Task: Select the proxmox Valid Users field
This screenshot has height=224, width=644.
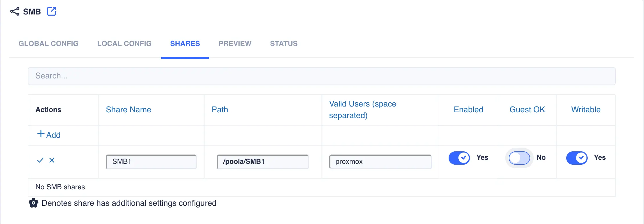Action: point(380,161)
